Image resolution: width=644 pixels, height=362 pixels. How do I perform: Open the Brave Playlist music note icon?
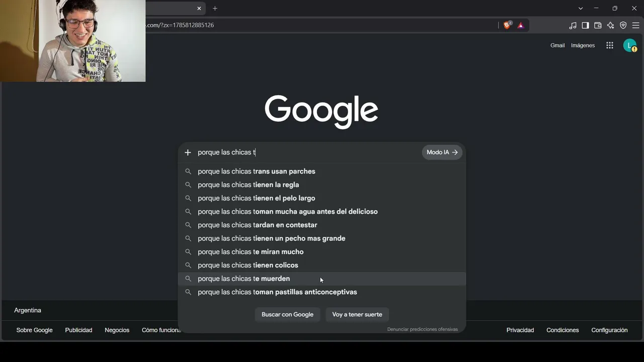(573, 25)
